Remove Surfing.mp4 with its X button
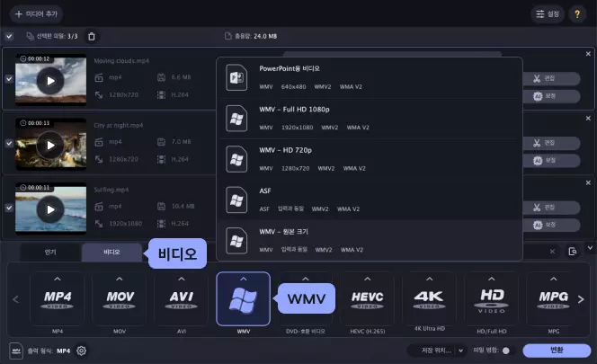This screenshot has height=364, width=597. pyautogui.click(x=588, y=182)
